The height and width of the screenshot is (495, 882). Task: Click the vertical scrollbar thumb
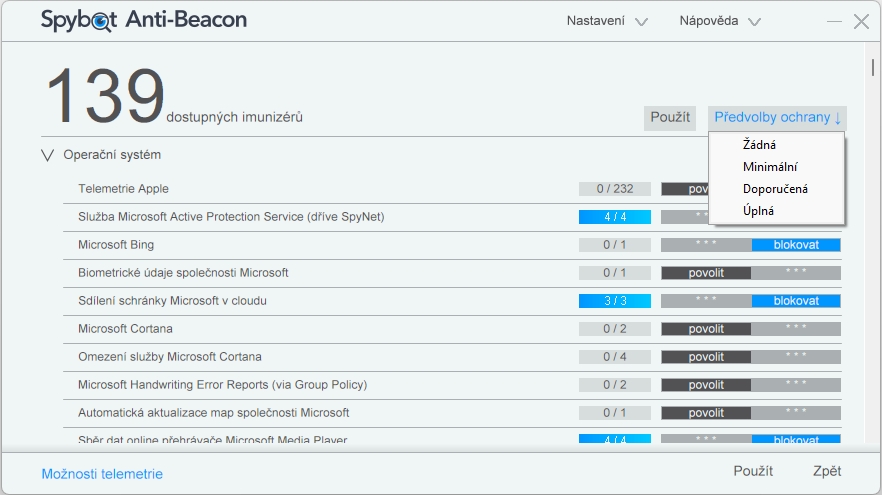tap(873, 68)
